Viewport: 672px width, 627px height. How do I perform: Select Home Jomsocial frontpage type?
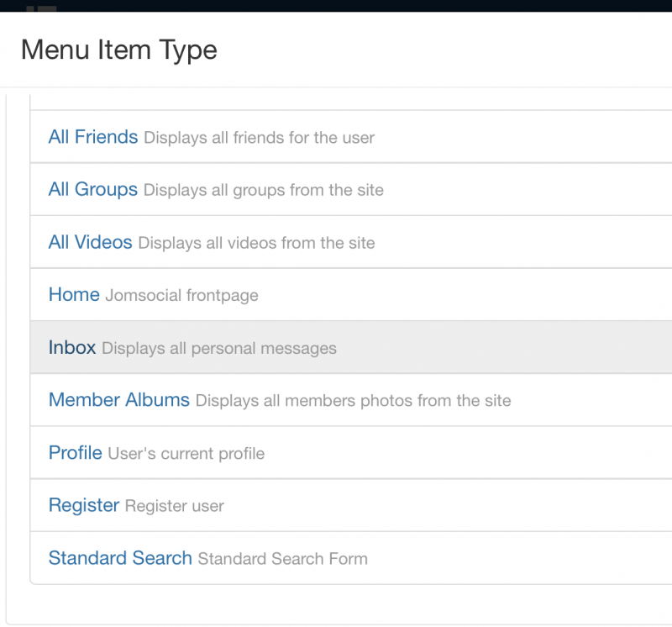74,295
